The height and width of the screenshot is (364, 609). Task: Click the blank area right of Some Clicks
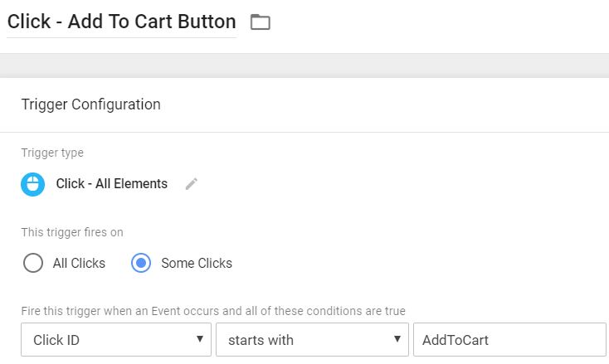coord(415,264)
